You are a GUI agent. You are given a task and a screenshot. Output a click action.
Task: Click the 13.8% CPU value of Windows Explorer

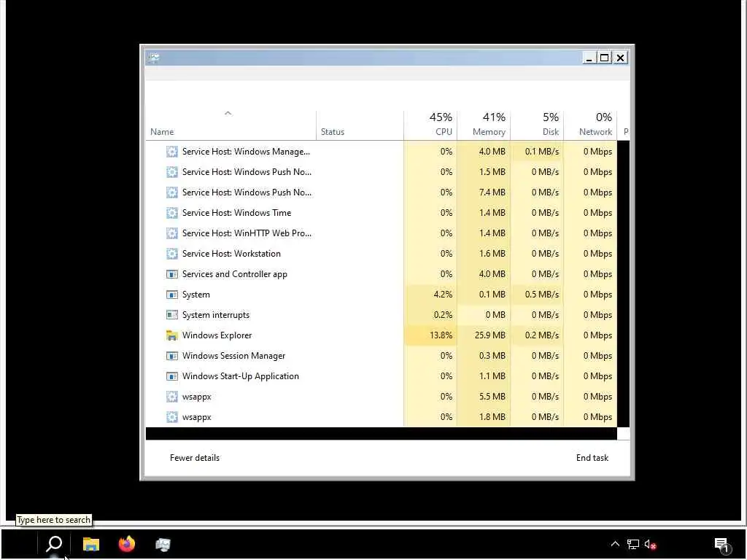(x=441, y=335)
